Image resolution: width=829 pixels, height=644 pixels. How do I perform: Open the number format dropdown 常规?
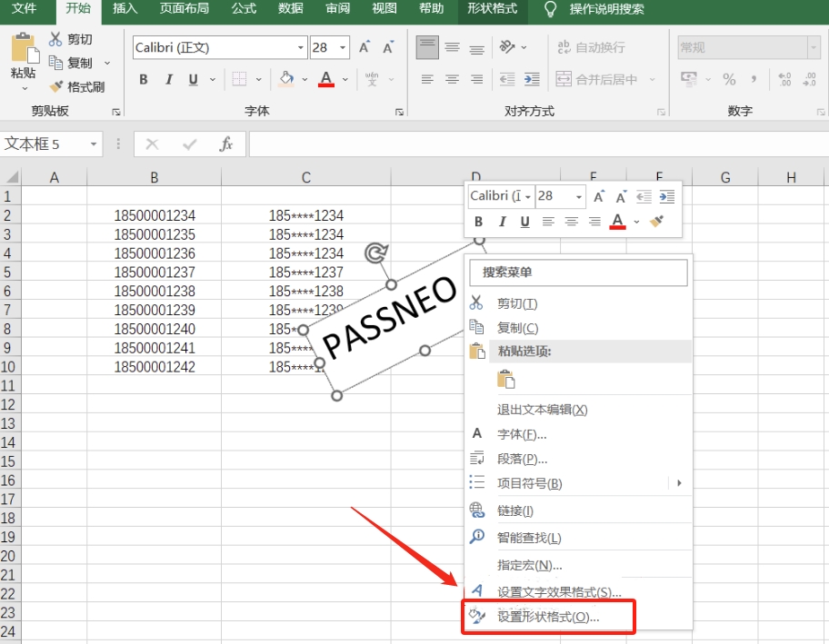814,47
